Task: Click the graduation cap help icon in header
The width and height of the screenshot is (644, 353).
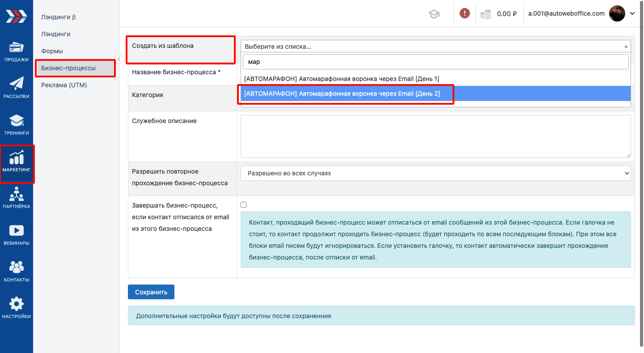Action: coord(434,14)
